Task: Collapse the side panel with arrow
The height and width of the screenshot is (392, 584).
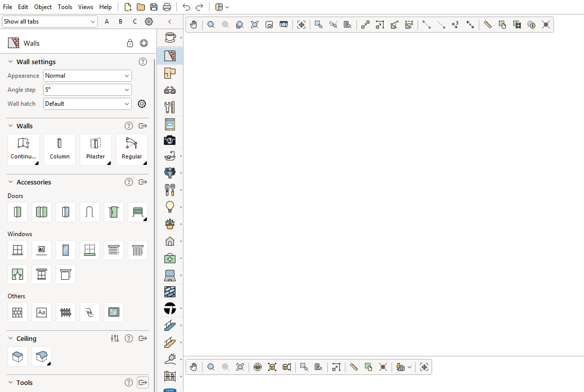Action: coord(170,22)
